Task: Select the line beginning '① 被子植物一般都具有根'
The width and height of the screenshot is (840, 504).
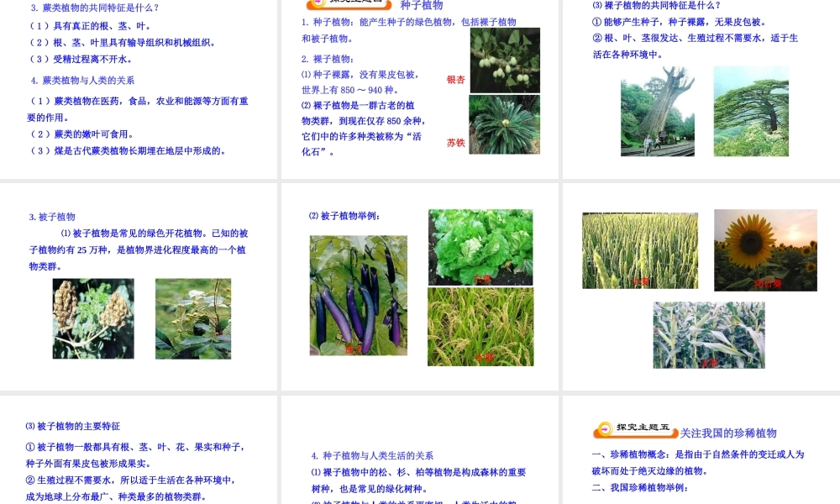Action: (135, 447)
